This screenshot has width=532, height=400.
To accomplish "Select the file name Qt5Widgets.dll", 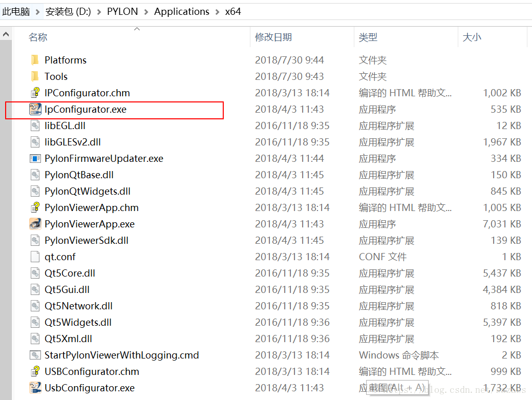I will point(78,322).
